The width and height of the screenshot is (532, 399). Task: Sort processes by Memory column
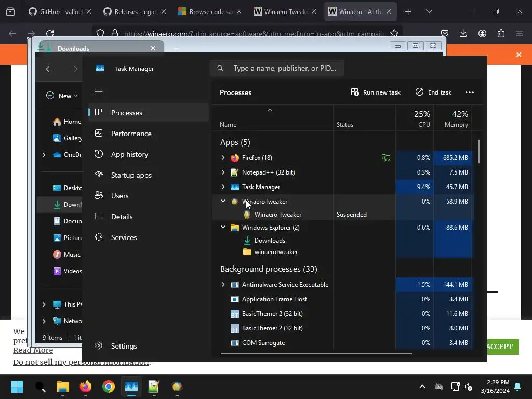tap(453, 118)
